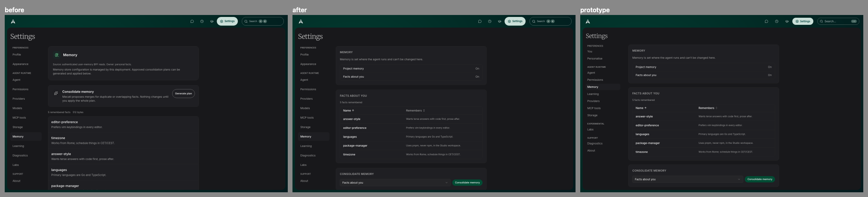Open Appearance in before panel sidebar
Image resolution: width=868 pixels, height=197 pixels.
(26, 64)
